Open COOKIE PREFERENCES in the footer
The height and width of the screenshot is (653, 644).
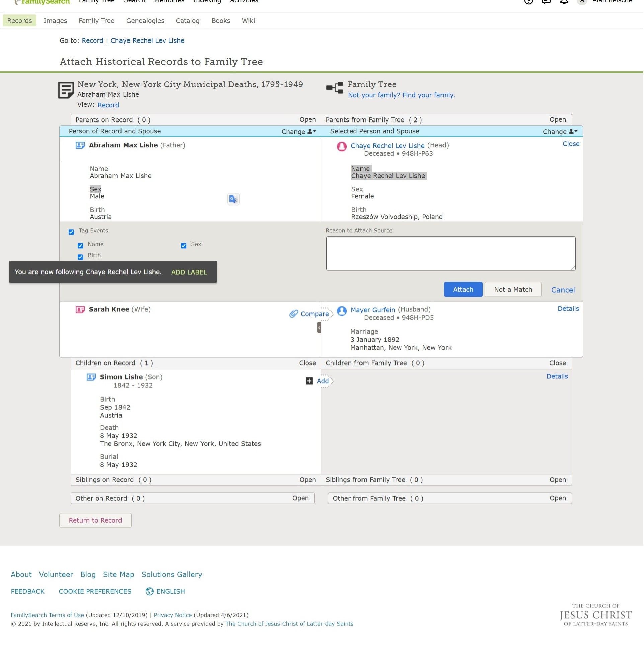pyautogui.click(x=95, y=591)
